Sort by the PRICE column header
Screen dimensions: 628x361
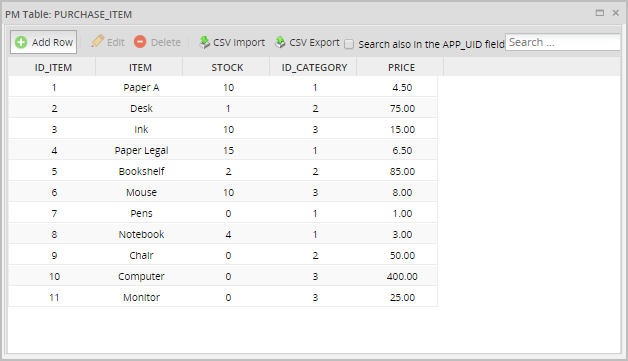tap(401, 67)
